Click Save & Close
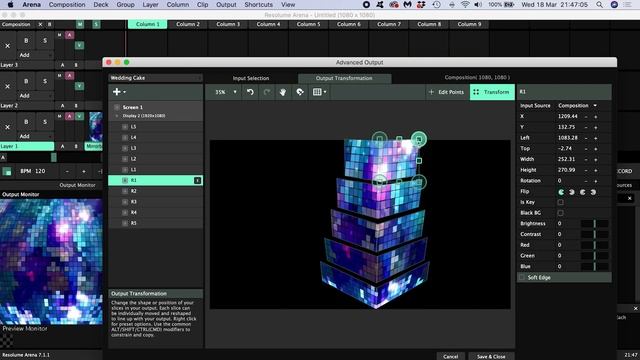Screen dimensions: 640x360 491,356
